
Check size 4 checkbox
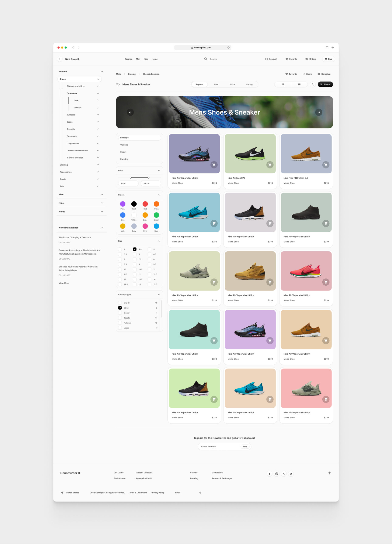click(120, 249)
